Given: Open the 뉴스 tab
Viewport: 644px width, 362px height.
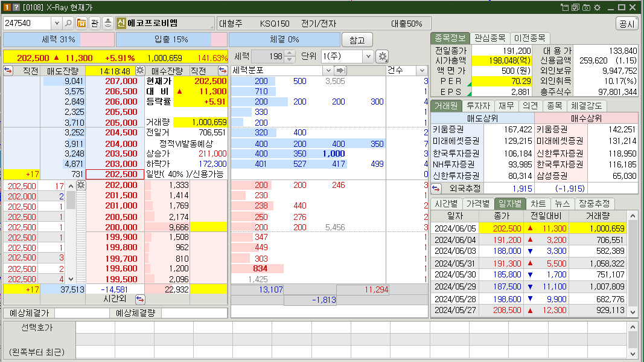Looking at the screenshot, I should click(x=563, y=204).
